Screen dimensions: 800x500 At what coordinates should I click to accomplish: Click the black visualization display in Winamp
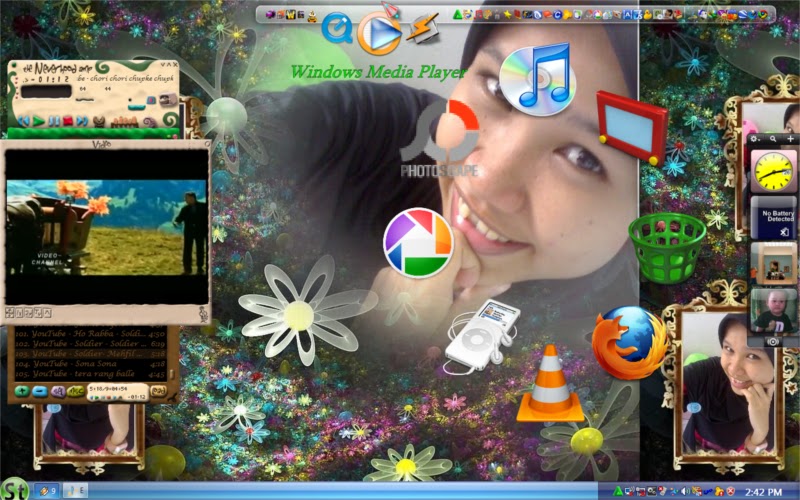(x=46, y=91)
